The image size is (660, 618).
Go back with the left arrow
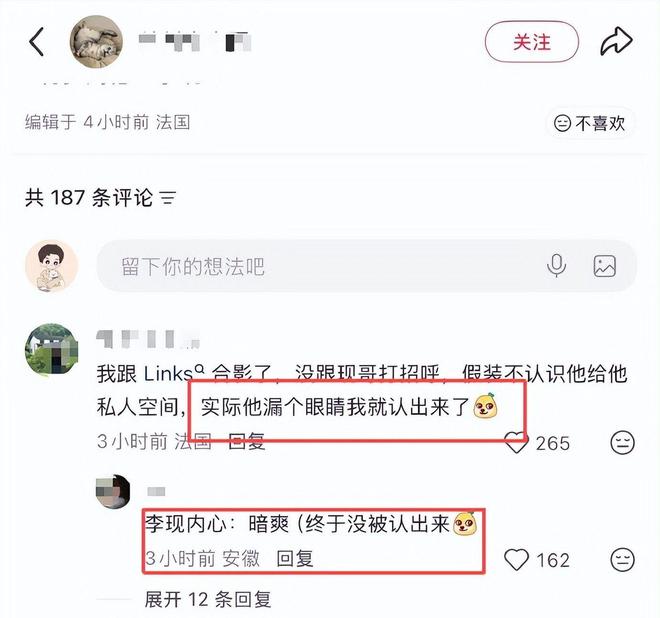coord(37,42)
